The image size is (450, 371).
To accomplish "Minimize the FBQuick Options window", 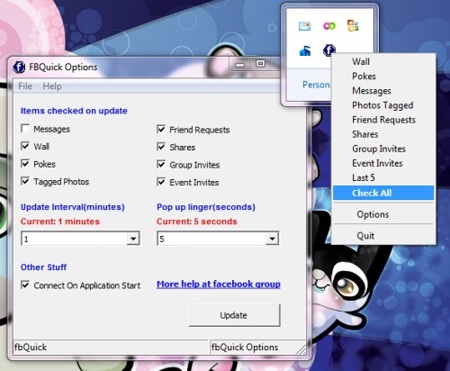I will [240, 64].
